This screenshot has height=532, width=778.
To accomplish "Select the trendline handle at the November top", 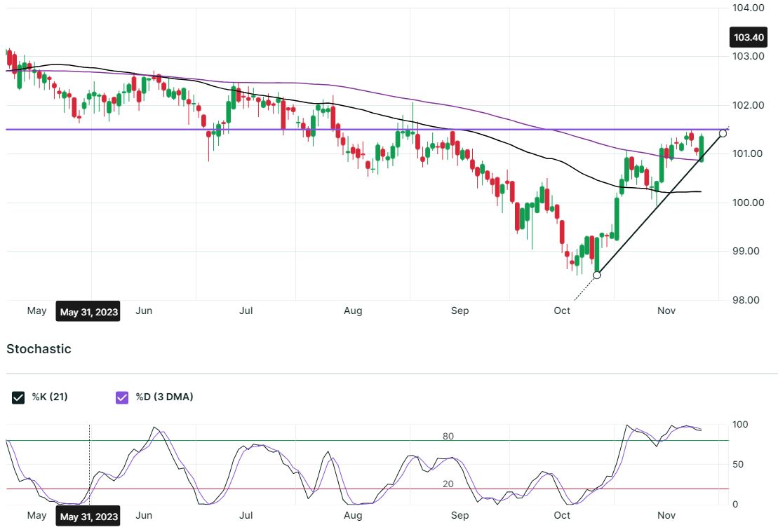I will (723, 133).
